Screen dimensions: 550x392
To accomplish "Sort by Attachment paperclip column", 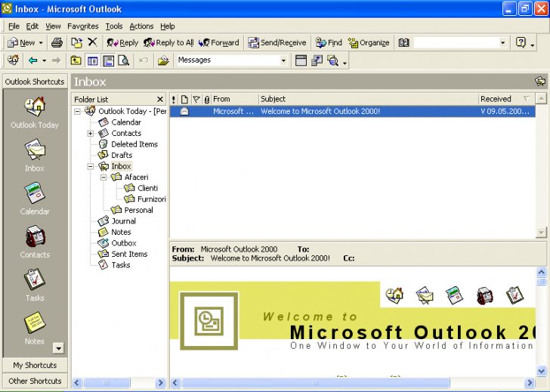I will [207, 99].
